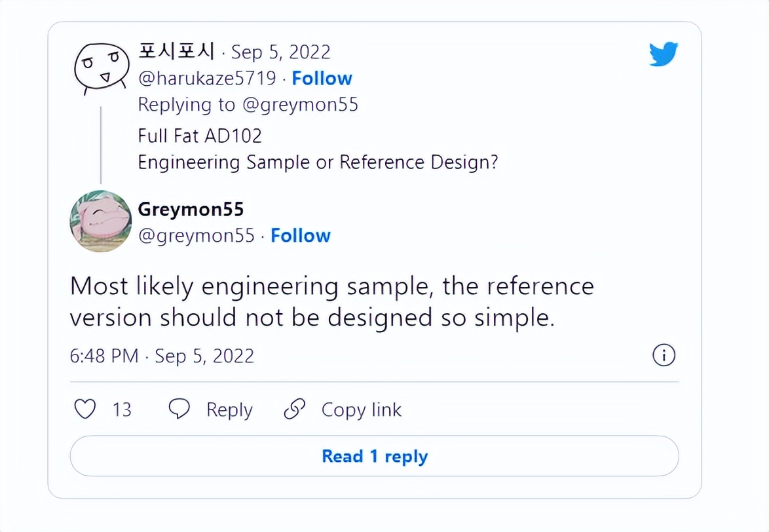Click the Greymon55 display name
The width and height of the screenshot is (769, 532).
tap(190, 209)
